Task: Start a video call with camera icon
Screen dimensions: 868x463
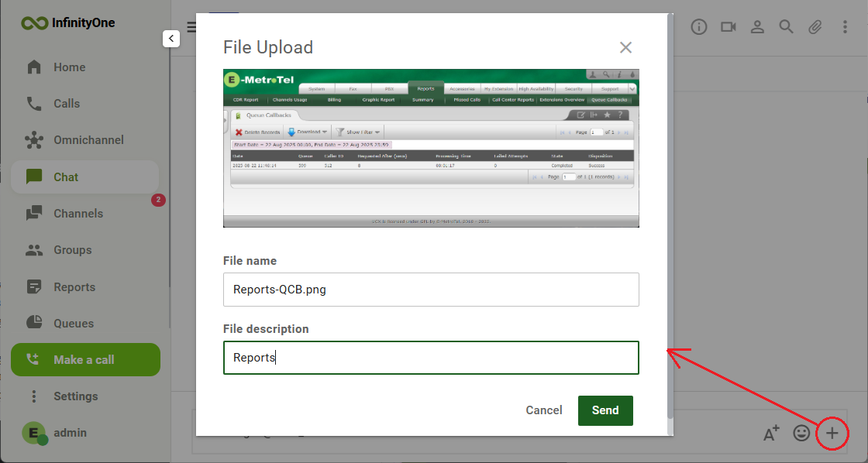Action: click(x=728, y=26)
